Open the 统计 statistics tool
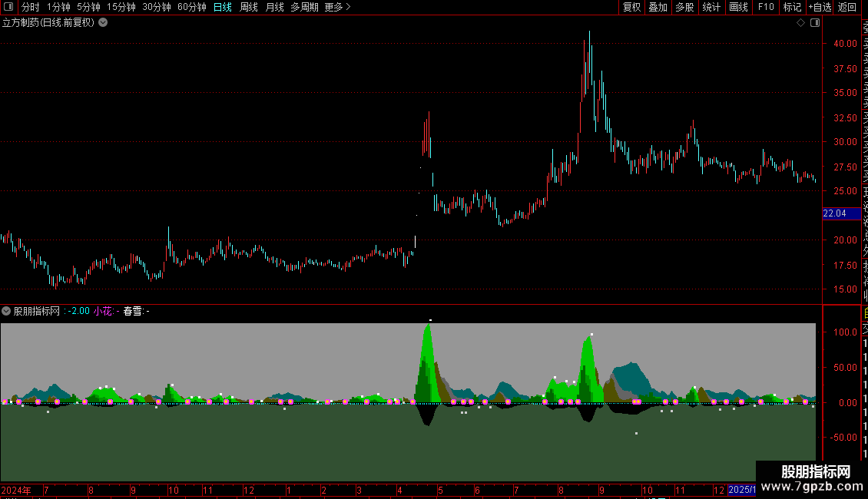 711,7
